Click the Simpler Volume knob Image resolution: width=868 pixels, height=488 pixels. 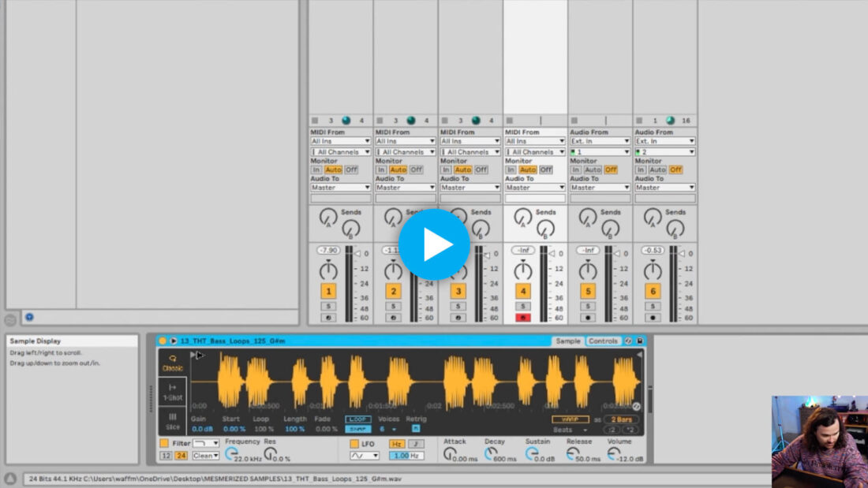click(x=613, y=453)
